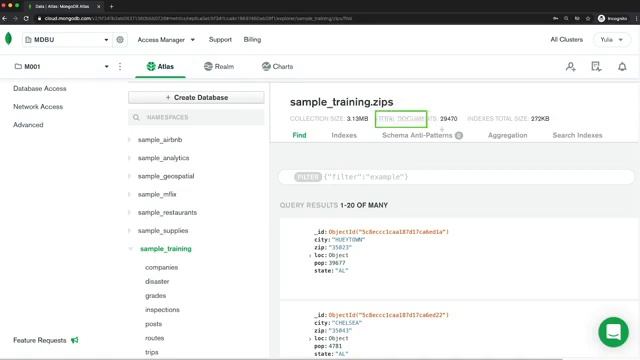Open a new browser tab
This screenshot has height=360, width=640.
(x=111, y=6)
